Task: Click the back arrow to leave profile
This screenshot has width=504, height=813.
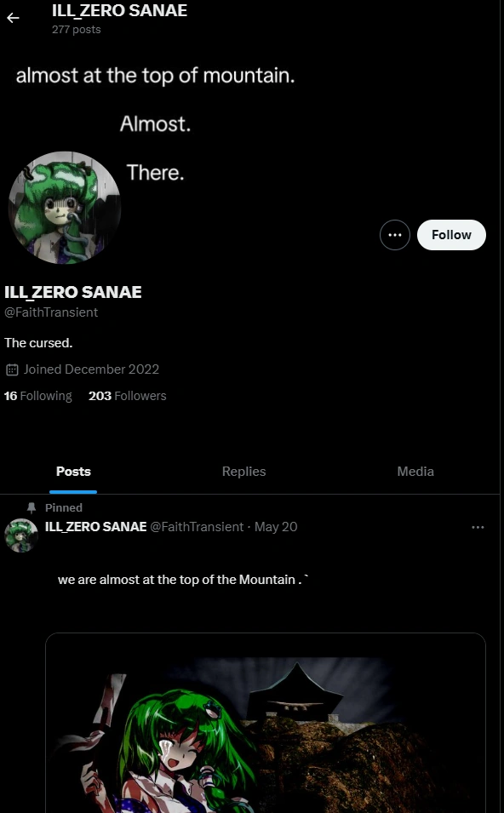Action: pos(13,18)
